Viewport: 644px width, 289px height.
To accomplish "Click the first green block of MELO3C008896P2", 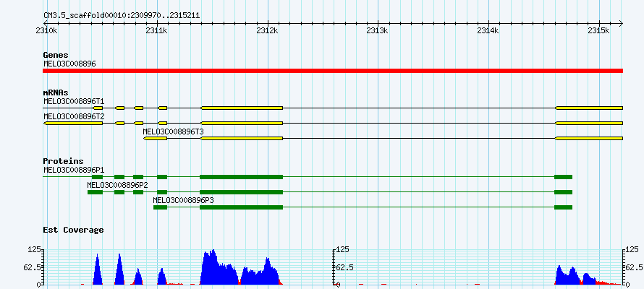I will pyautogui.click(x=96, y=192).
